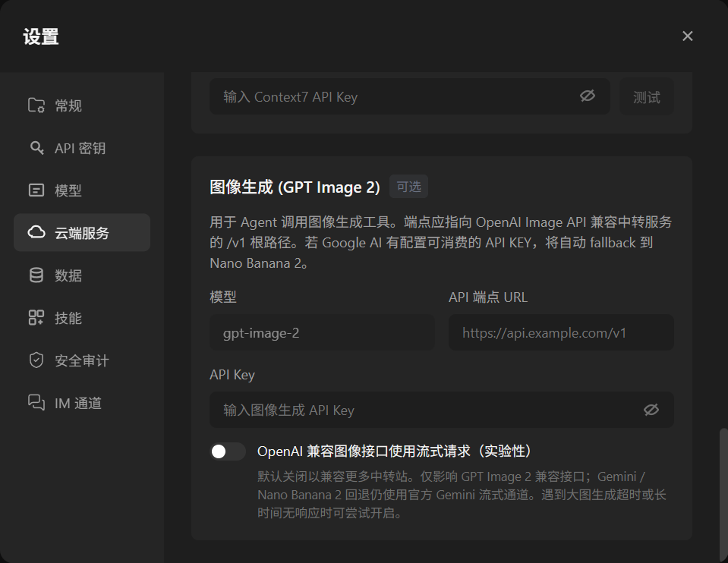728x563 pixels.
Task: Click the 图像生成 (GPT Image 2) heading
Action: click(x=295, y=187)
